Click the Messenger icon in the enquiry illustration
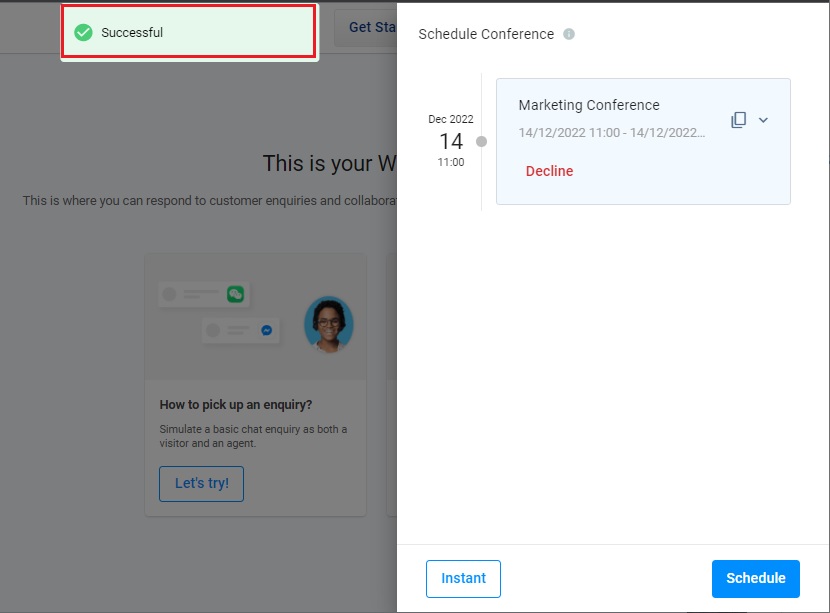Screen dimensions: 830x613 (267, 330)
